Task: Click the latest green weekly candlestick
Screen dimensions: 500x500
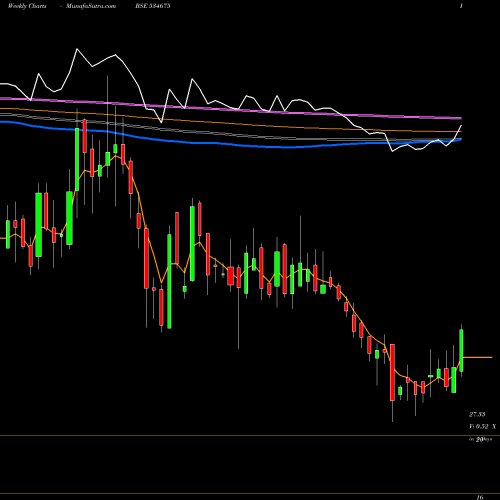Action: (x=462, y=350)
